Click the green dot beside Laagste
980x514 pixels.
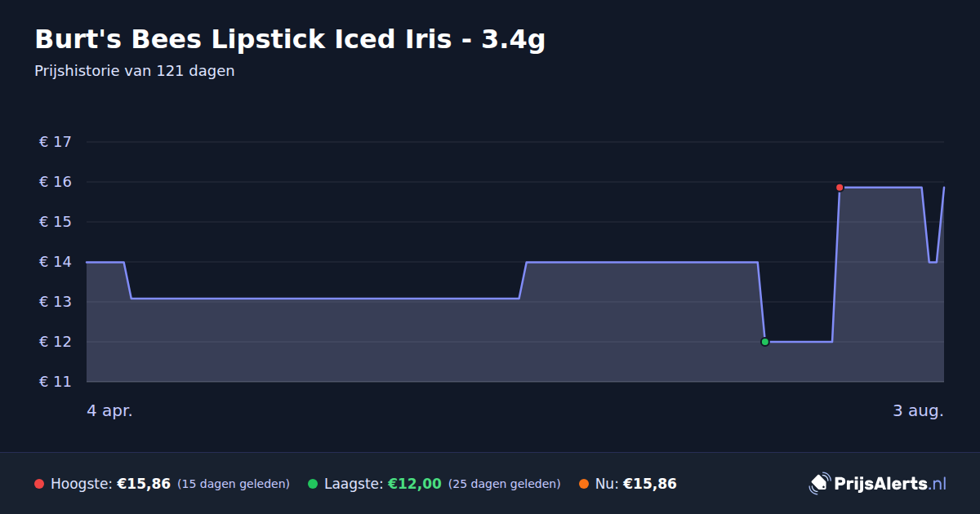tap(313, 484)
